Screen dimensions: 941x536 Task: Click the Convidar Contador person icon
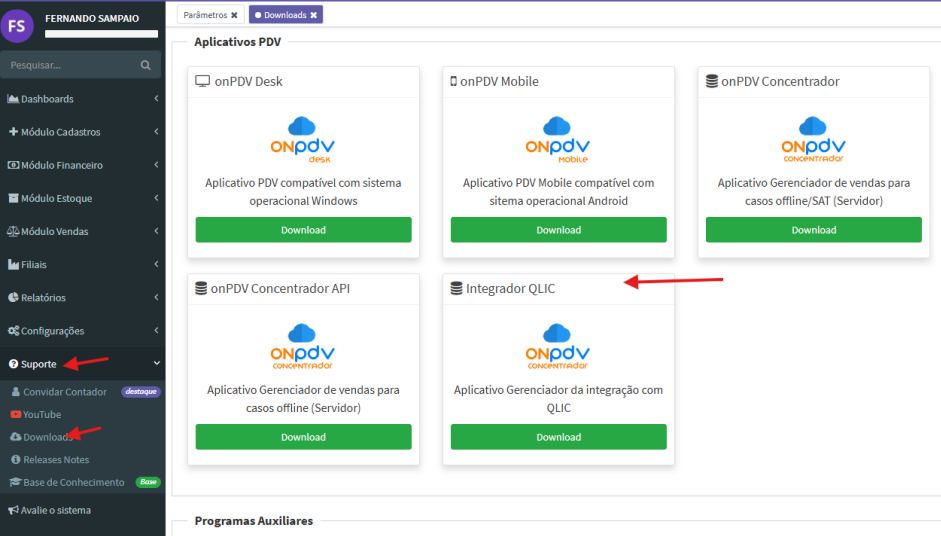pyautogui.click(x=16, y=391)
